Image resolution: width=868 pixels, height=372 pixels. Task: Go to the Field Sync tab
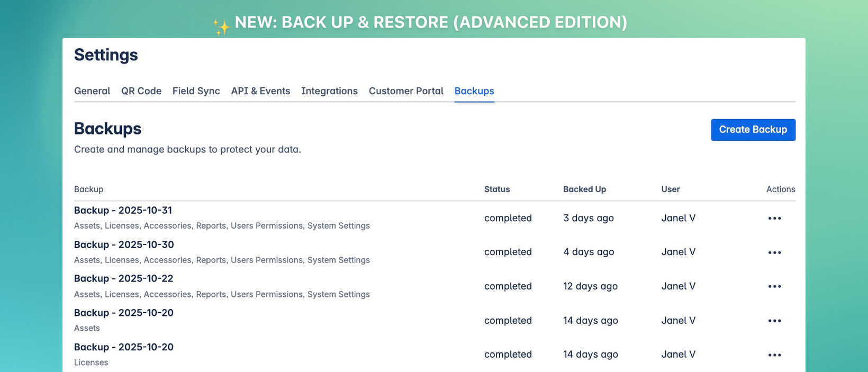pos(196,91)
